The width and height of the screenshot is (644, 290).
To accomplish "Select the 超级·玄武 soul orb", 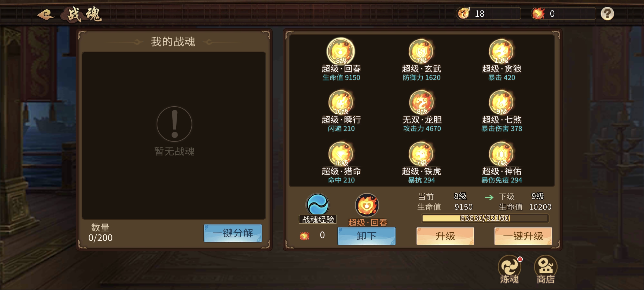I will click(x=421, y=51).
